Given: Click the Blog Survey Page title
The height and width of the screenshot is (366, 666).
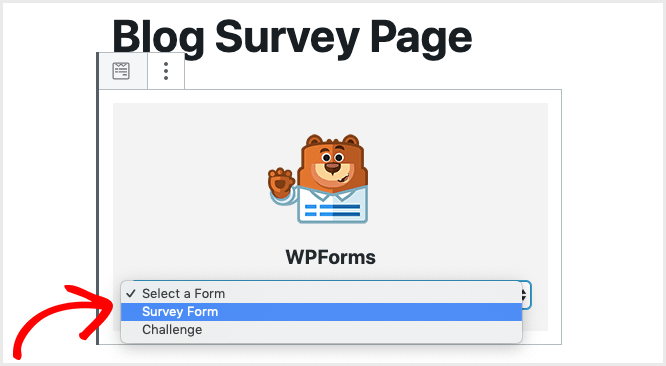Looking at the screenshot, I should (292, 37).
